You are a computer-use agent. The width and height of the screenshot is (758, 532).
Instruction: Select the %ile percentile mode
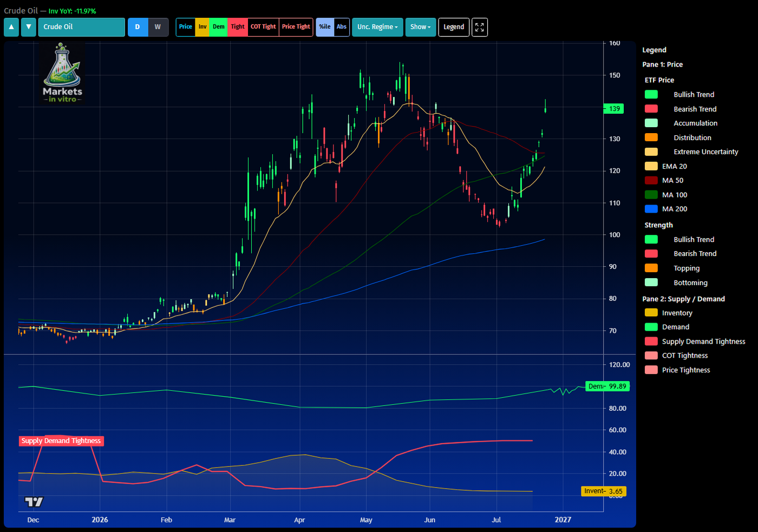tap(325, 27)
